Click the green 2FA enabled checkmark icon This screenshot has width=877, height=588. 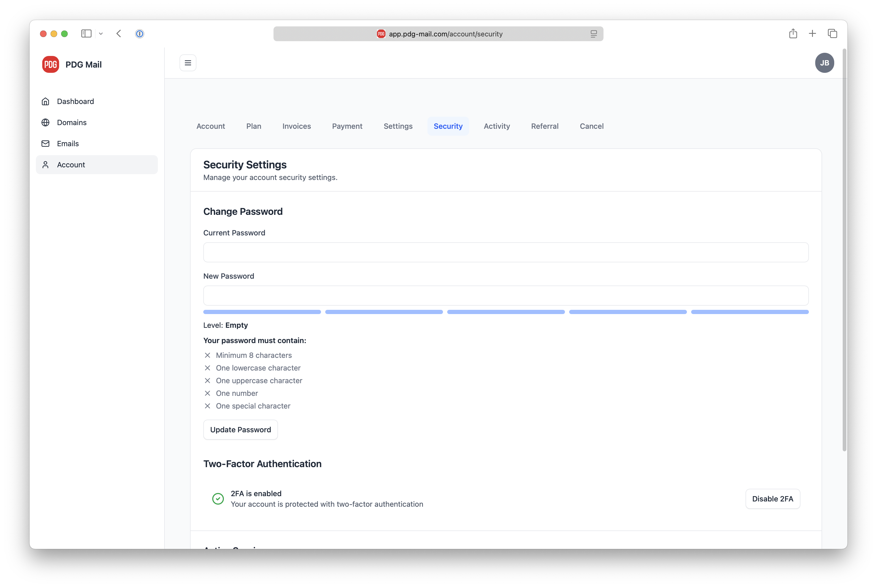pyautogui.click(x=218, y=499)
